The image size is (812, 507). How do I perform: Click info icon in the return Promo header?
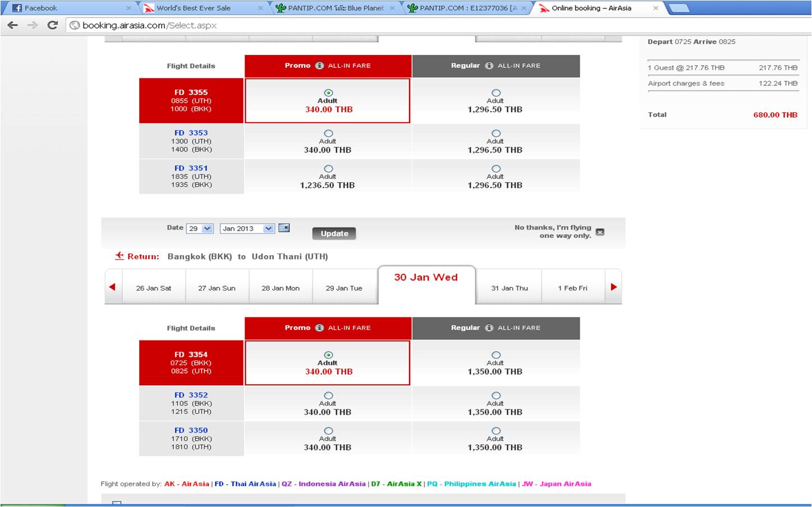(319, 328)
